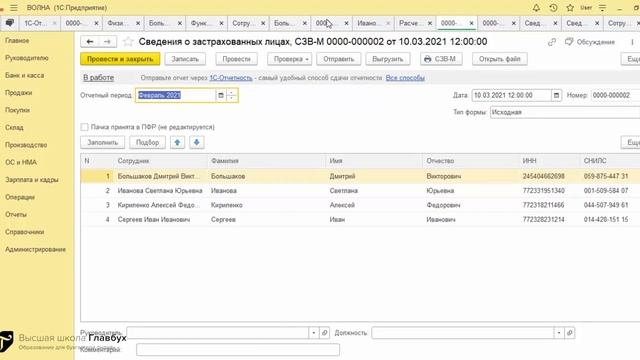Image resolution: width=640 pixels, height=360 pixels.
Task: Click the Отчетный период input field
Action: pos(176,96)
